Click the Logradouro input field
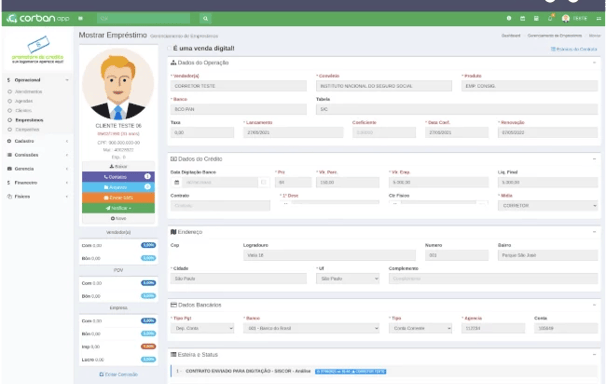 point(329,255)
